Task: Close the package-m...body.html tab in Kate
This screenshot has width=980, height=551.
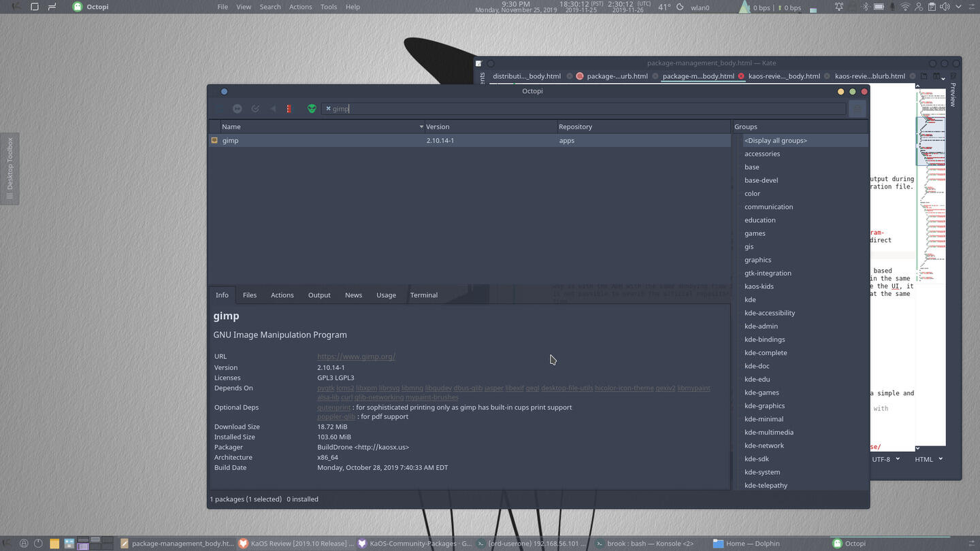Action: pyautogui.click(x=741, y=76)
